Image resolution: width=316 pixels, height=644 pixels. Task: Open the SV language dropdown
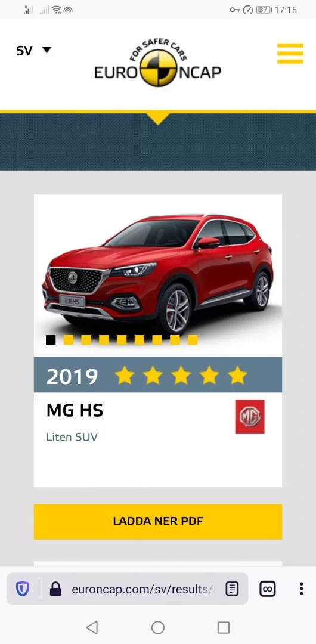point(34,51)
